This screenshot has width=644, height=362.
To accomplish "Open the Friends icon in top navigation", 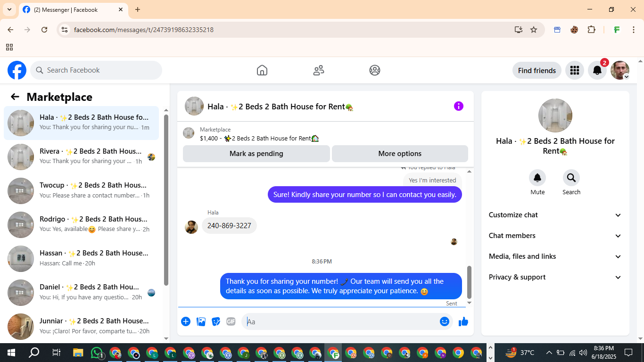I will coord(319,70).
